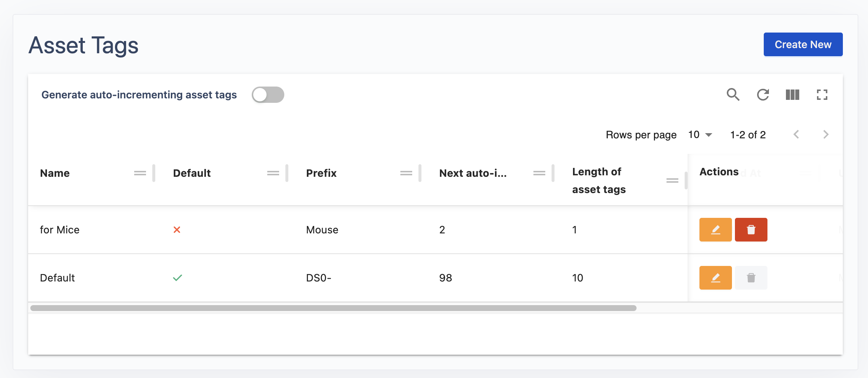Edit the 'for Mice' asset tag

point(715,230)
